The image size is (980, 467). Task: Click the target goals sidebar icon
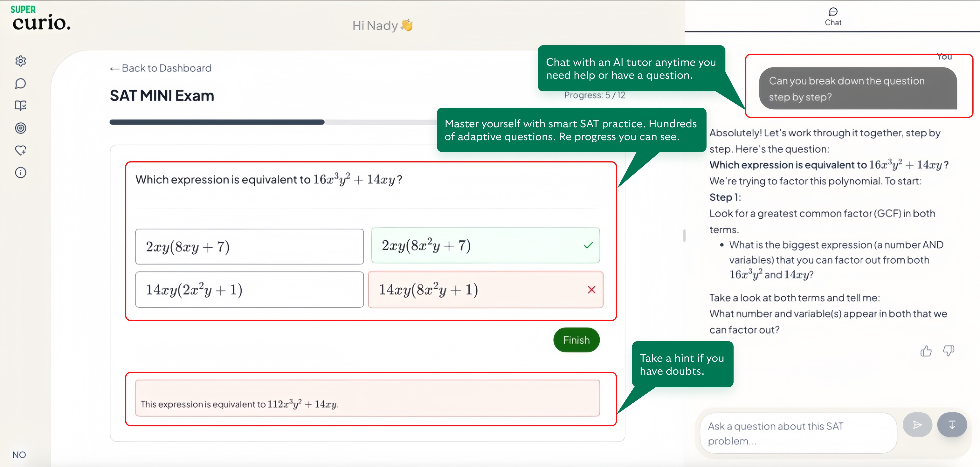[x=21, y=128]
